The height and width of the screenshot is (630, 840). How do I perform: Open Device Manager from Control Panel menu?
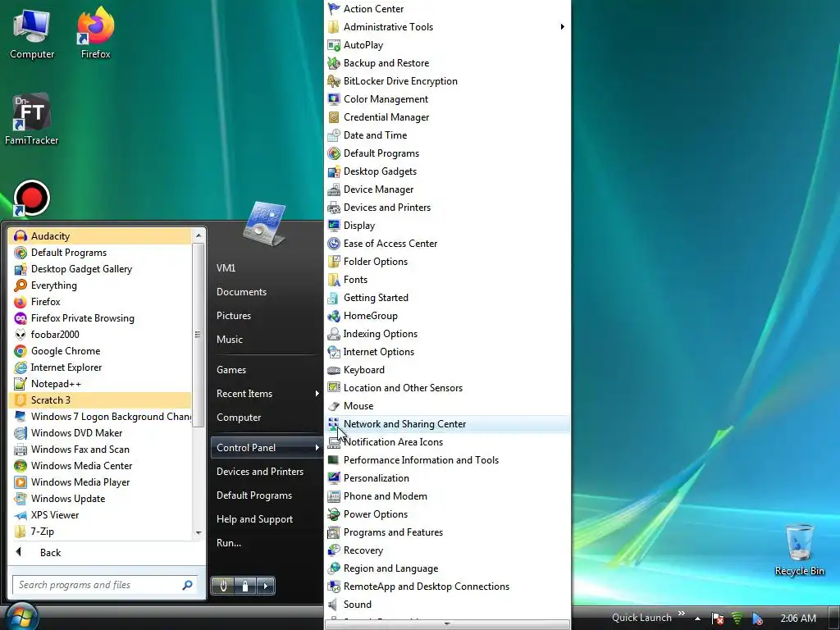[x=447, y=189]
